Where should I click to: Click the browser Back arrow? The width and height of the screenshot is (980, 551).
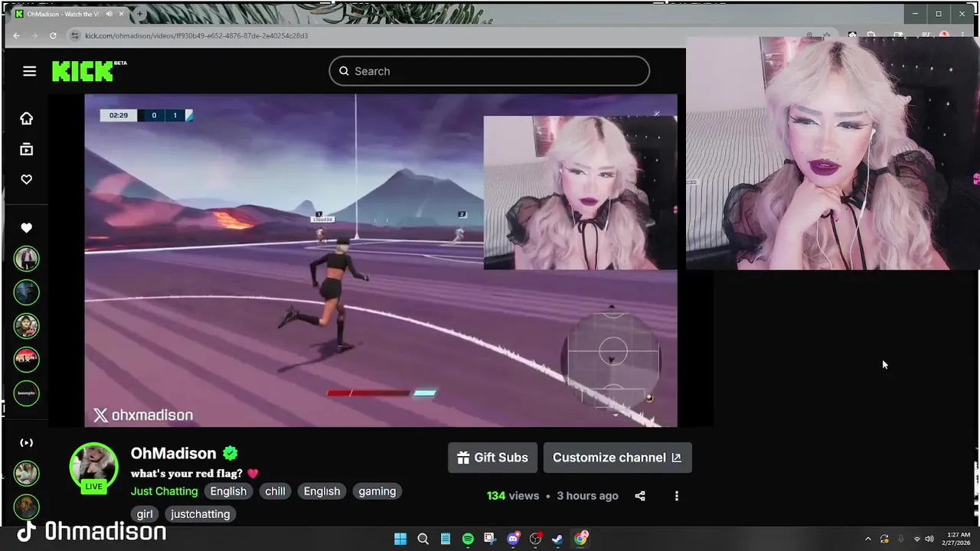point(16,35)
